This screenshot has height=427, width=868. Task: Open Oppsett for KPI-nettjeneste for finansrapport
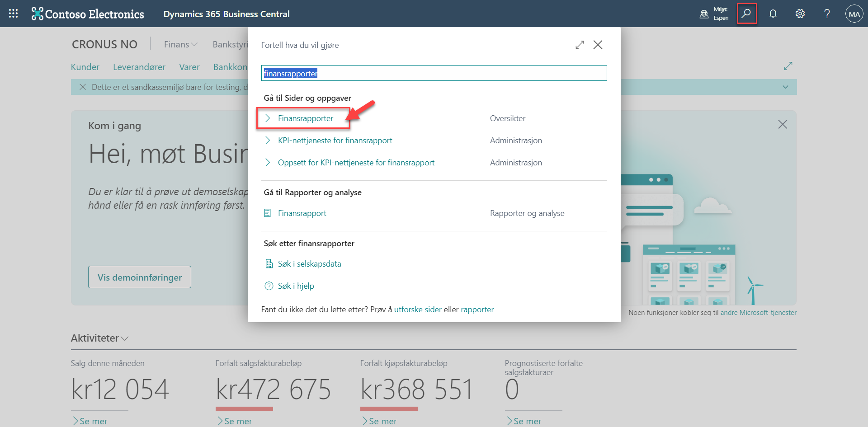[x=356, y=163]
